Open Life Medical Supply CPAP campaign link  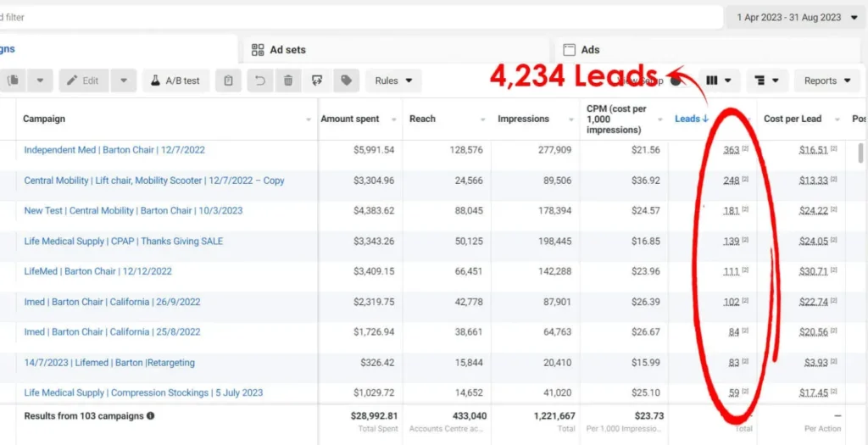pyautogui.click(x=124, y=242)
